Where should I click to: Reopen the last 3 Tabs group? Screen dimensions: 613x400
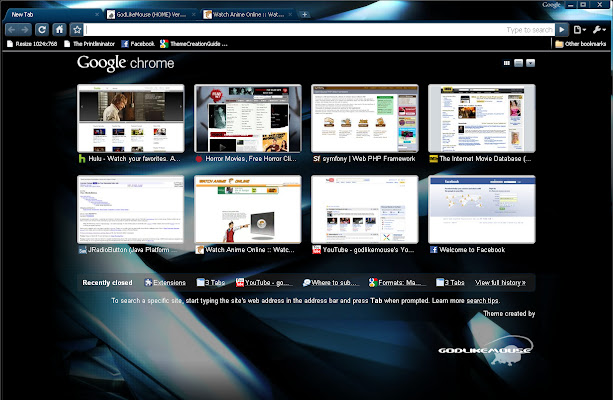click(450, 282)
